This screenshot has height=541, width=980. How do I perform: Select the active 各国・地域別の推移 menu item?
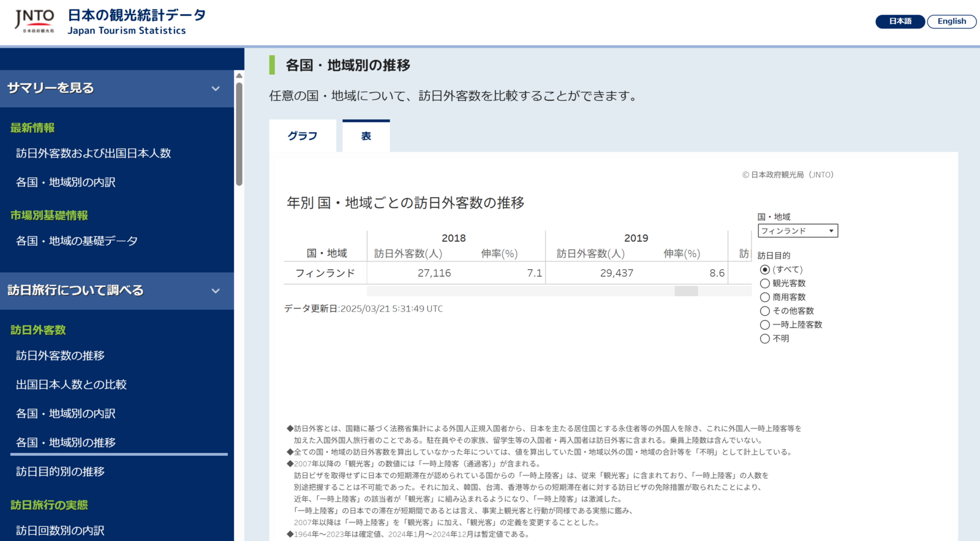pyautogui.click(x=66, y=442)
